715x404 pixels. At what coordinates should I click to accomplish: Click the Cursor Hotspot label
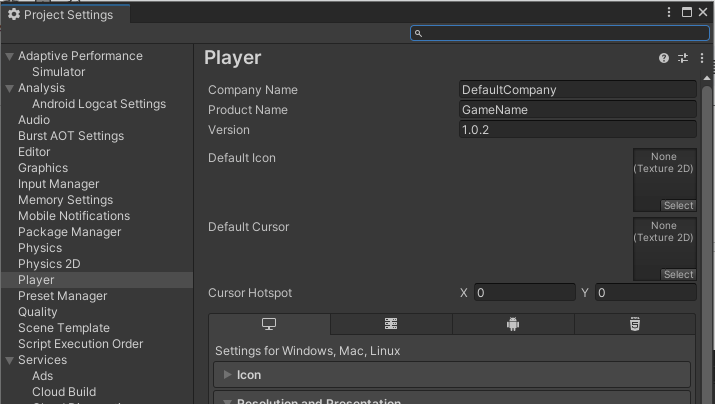[x=250, y=293]
